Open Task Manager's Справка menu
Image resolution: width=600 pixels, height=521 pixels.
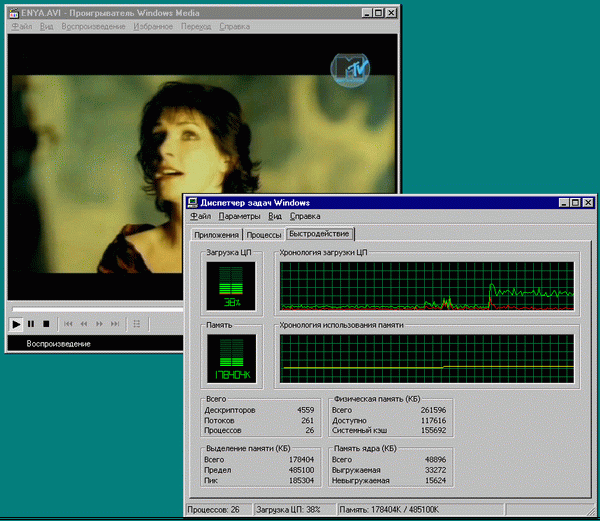(x=305, y=216)
